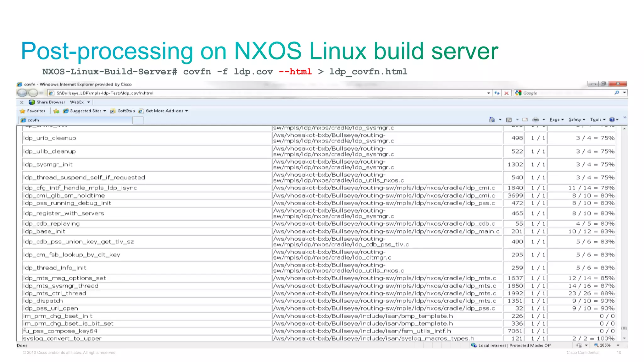This screenshot has height=362, width=644.
Task: Click the Back navigation button
Action: tap(22, 93)
